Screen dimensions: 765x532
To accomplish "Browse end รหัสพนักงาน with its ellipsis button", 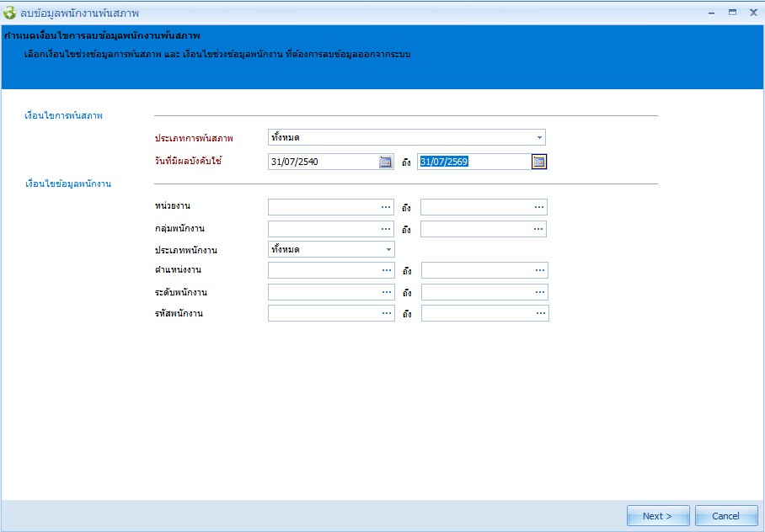I will click(541, 313).
